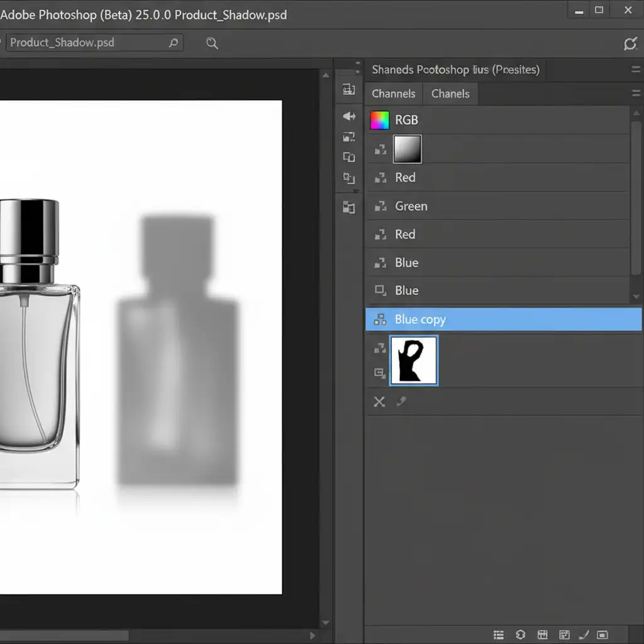The image size is (644, 644).
Task: Toggle visibility of the Green channel
Action: click(x=380, y=206)
